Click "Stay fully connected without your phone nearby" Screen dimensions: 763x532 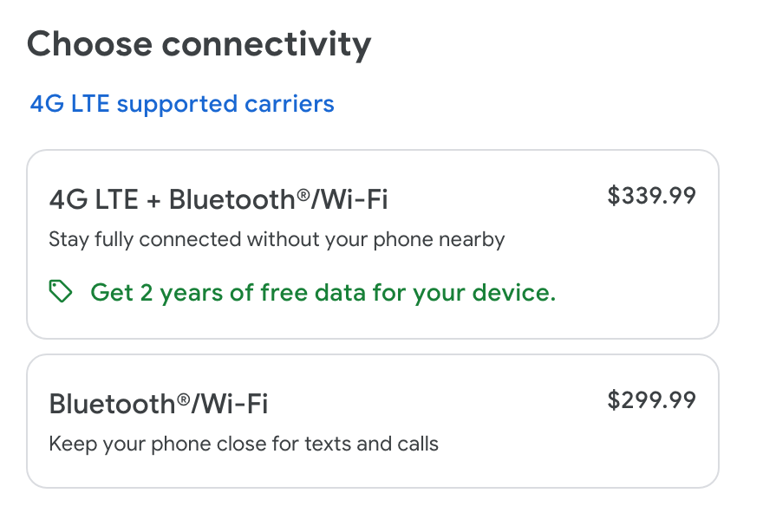tap(277, 239)
